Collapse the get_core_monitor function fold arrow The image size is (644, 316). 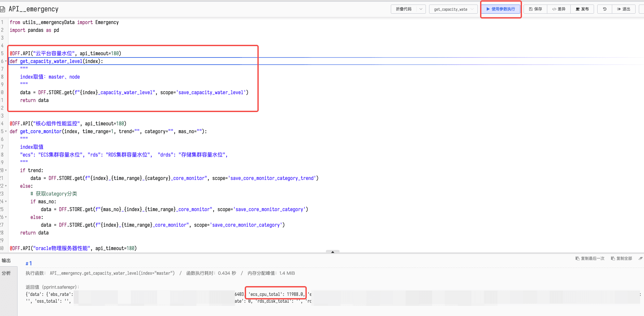[6, 131]
